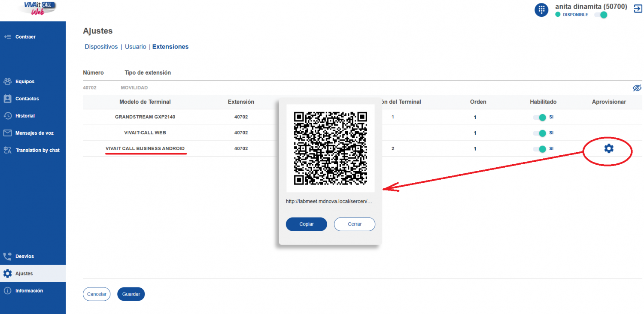This screenshot has height=314, width=644.
Task: Click the labmeet.mdnova.local URL text
Action: tap(329, 201)
